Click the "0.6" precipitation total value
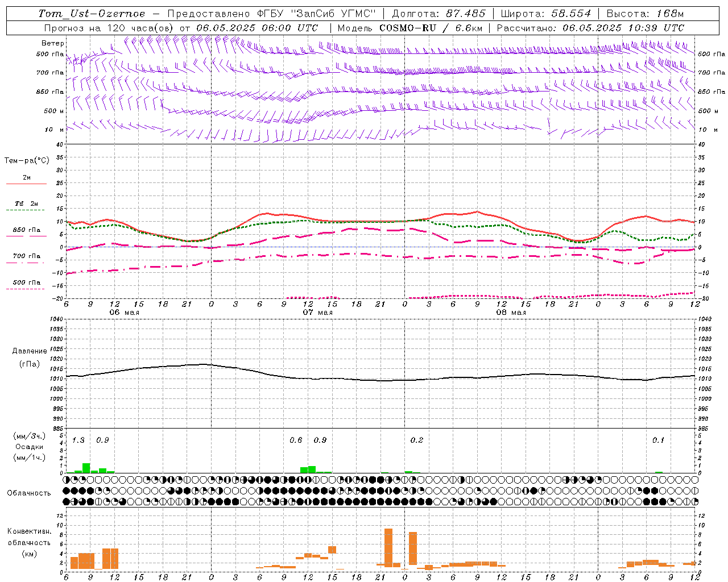 (296, 440)
